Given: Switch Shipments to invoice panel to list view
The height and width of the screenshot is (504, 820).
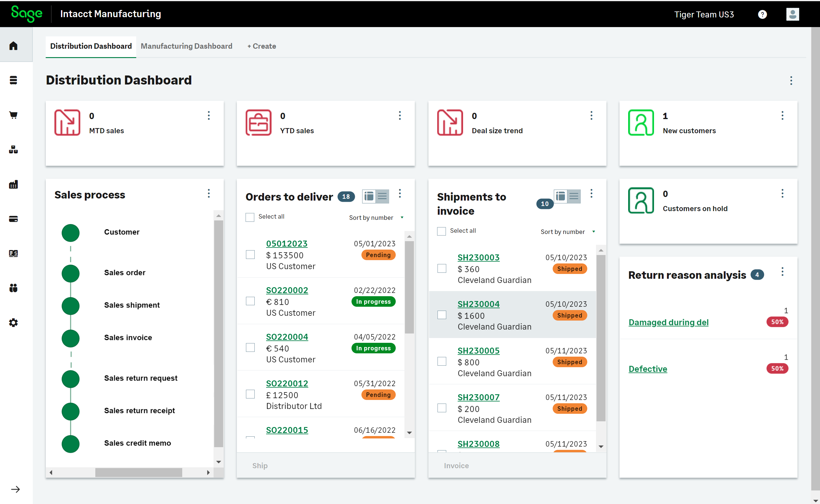Looking at the screenshot, I should coord(574,196).
